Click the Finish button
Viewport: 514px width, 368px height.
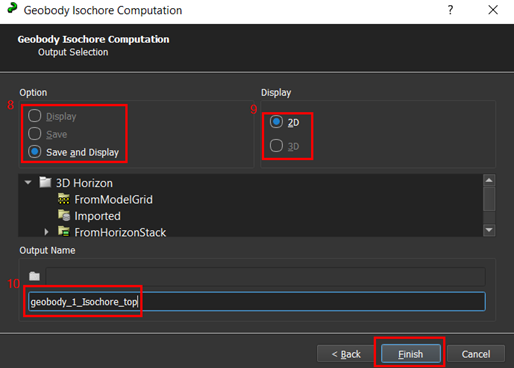tap(411, 354)
